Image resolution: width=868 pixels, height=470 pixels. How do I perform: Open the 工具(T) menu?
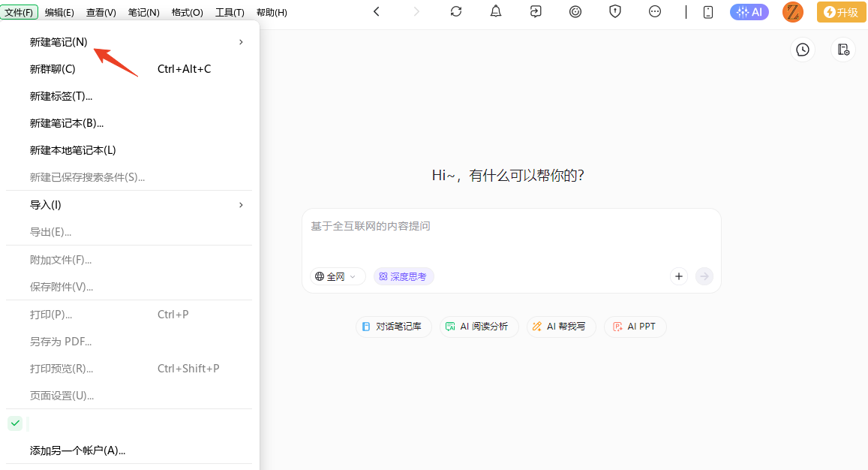(230, 12)
